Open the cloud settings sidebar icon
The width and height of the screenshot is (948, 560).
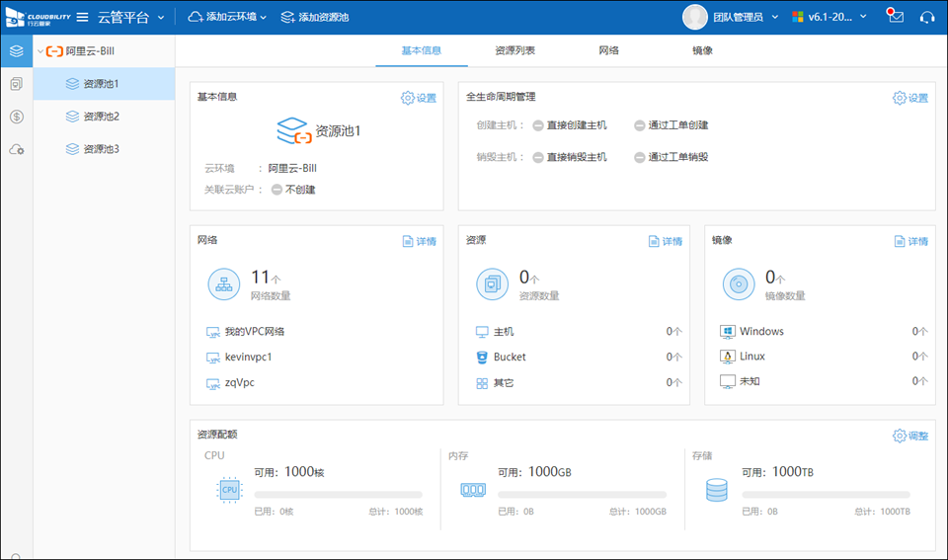click(x=16, y=149)
